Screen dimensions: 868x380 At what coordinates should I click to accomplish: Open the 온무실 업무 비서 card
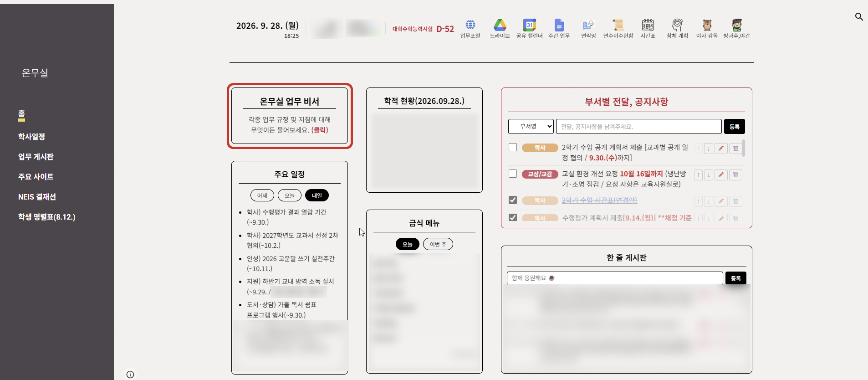pos(290,116)
